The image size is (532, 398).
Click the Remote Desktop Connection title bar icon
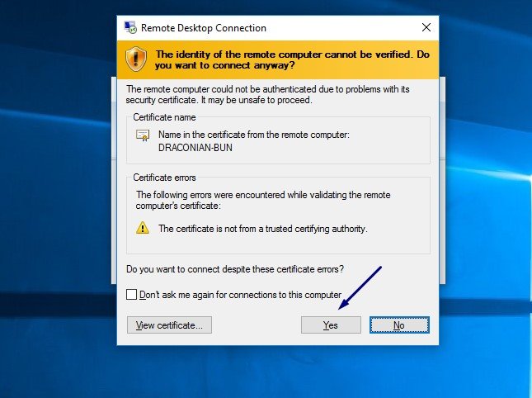coord(130,27)
